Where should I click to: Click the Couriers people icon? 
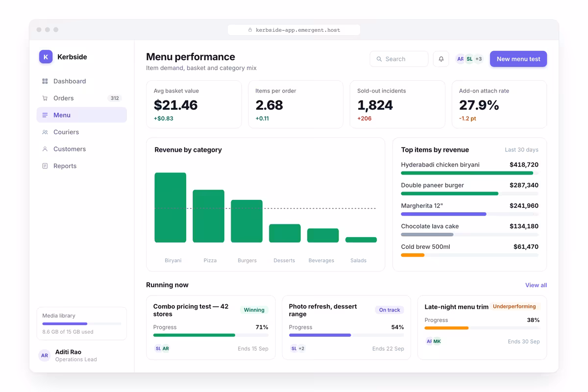[45, 132]
